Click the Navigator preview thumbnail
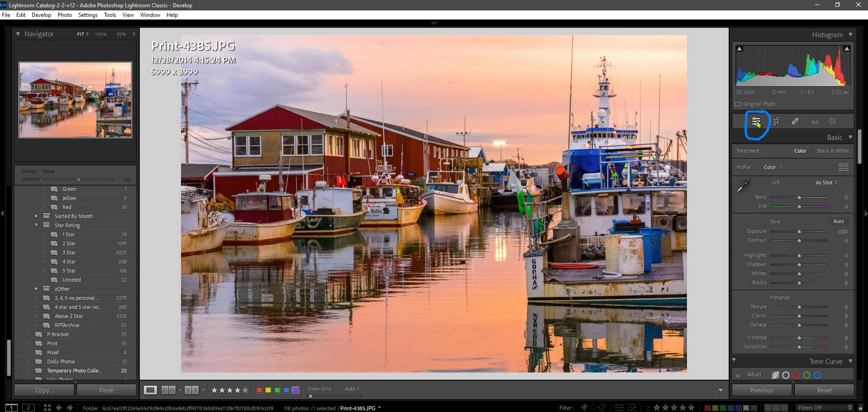The width and height of the screenshot is (868, 412). click(x=75, y=100)
